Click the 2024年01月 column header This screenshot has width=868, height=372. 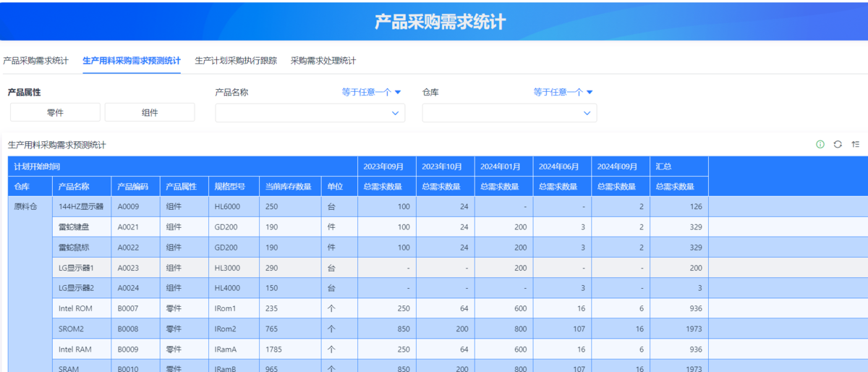501,166
